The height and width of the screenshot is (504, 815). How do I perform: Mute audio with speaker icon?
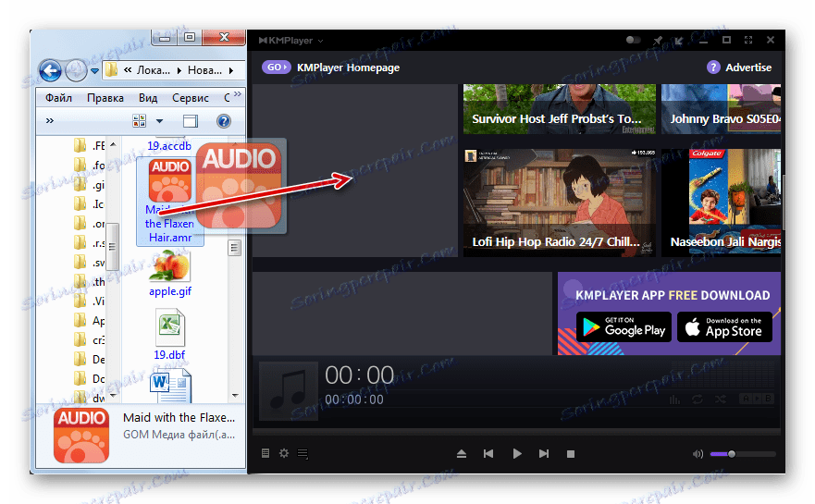click(x=698, y=454)
